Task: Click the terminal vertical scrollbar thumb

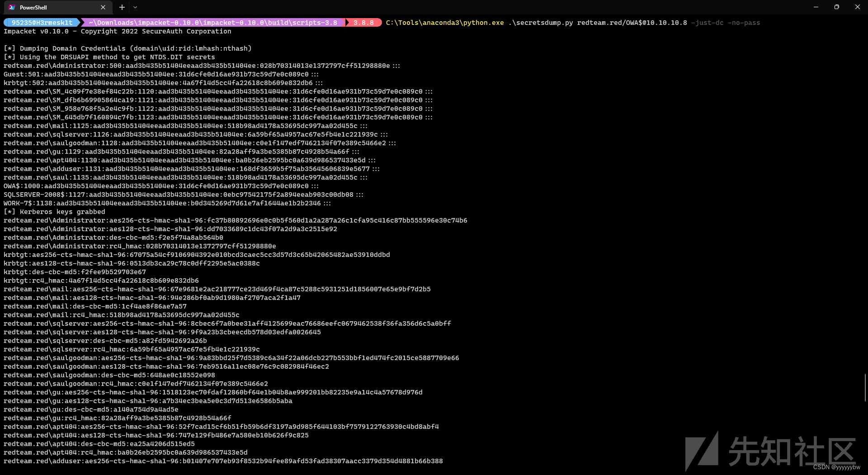Action: coord(865,387)
